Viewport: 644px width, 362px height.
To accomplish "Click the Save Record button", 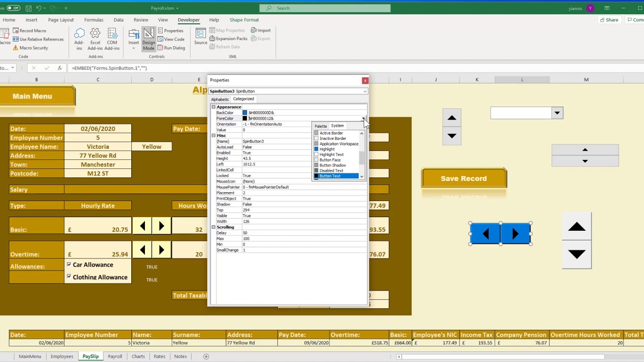I will (x=464, y=178).
